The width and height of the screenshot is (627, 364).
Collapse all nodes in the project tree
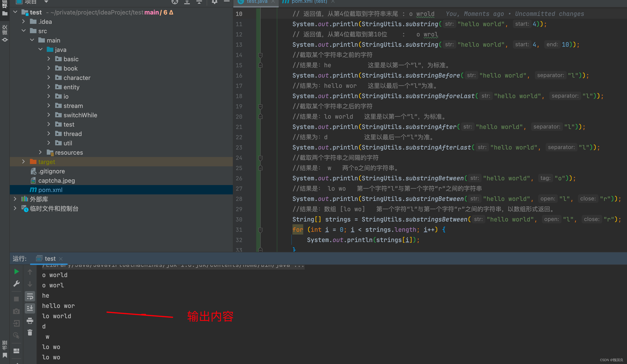[x=199, y=2]
